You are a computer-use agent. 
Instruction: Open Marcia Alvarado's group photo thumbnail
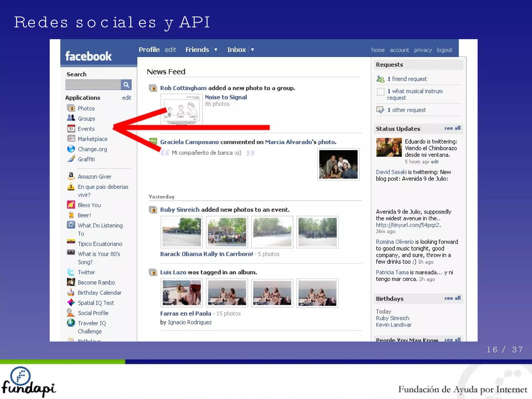[x=338, y=164]
